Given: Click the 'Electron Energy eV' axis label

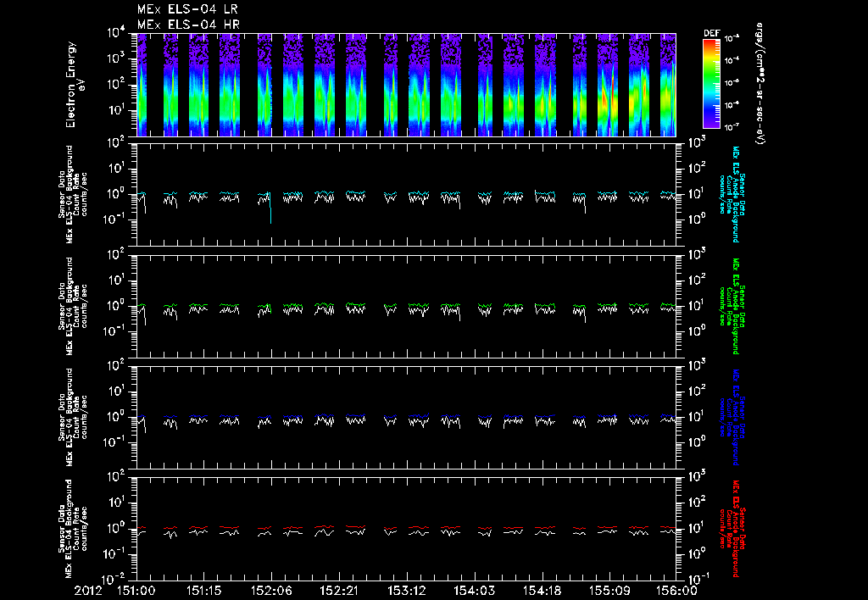Looking at the screenshot, I should pos(75,85).
